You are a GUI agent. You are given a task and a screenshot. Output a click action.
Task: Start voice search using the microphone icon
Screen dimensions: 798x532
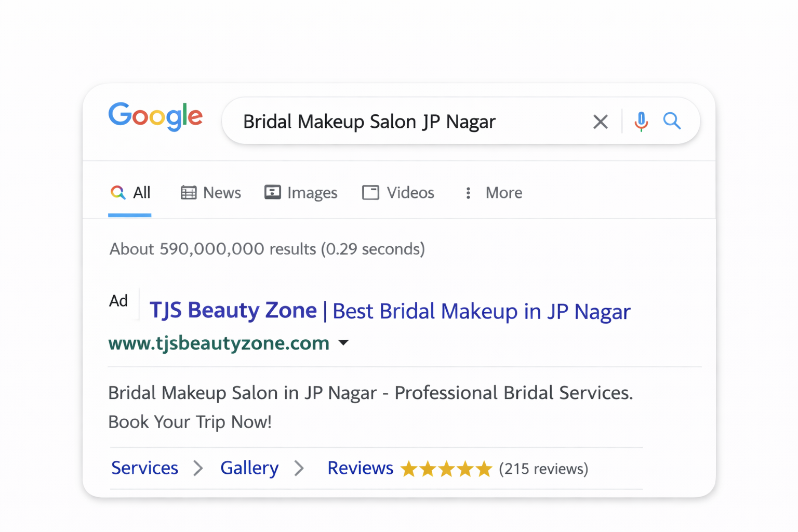click(x=641, y=122)
